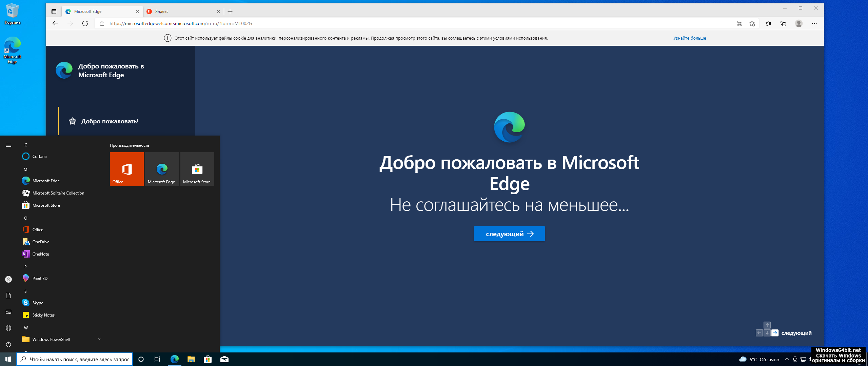Click the следующий button

509,234
